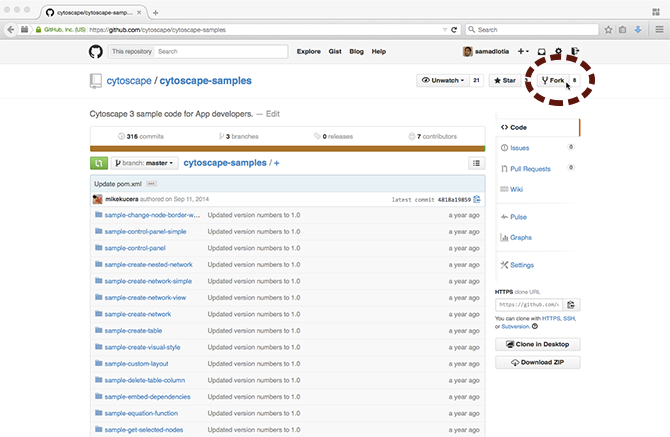Click the browser Search field
This screenshot has height=437, width=670.
click(x=532, y=29)
